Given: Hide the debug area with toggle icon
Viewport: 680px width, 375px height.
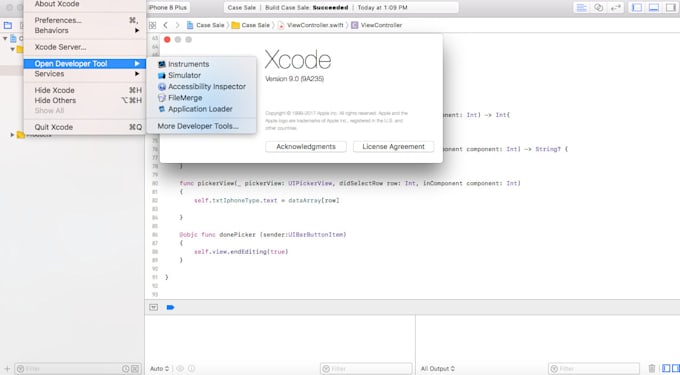Looking at the screenshot, I should click(x=154, y=307).
